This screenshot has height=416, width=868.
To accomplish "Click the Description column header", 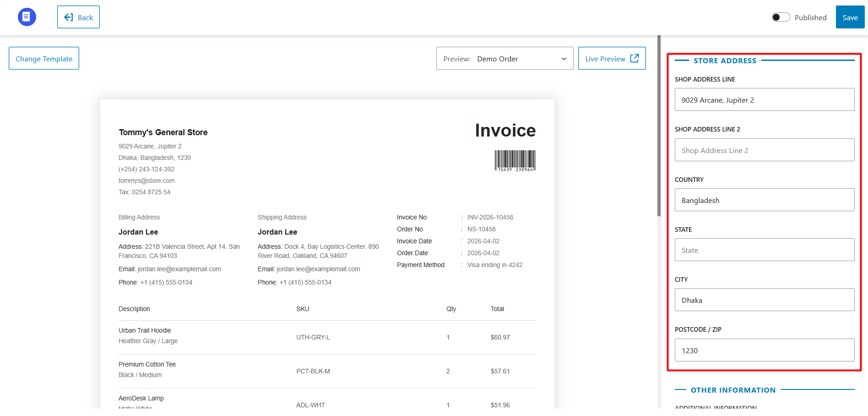I will coord(134,309).
